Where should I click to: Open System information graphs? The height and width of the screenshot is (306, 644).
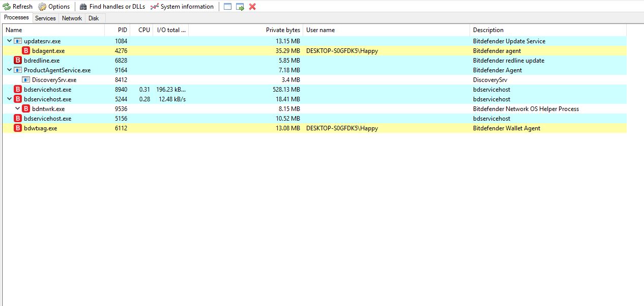(155, 7)
